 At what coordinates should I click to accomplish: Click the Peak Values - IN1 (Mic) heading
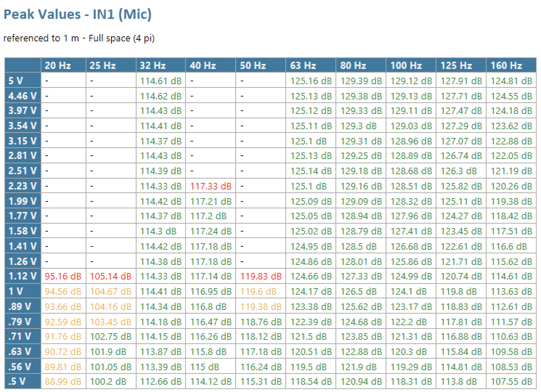click(x=77, y=15)
